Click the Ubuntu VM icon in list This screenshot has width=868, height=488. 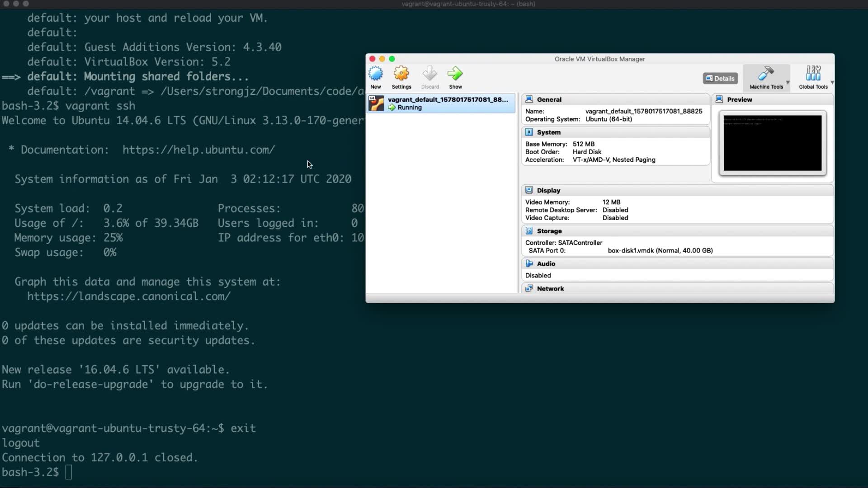(x=376, y=103)
